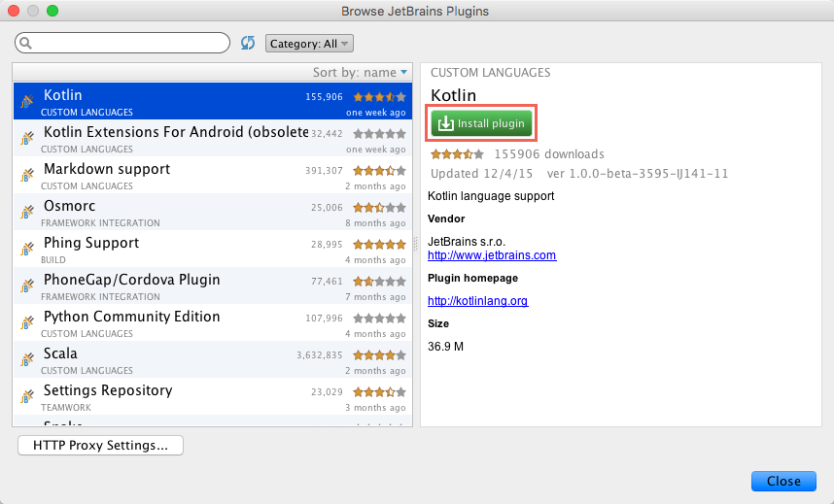Open HTTP Proxy Settings
Screen dimensions: 834x504
click(100, 445)
